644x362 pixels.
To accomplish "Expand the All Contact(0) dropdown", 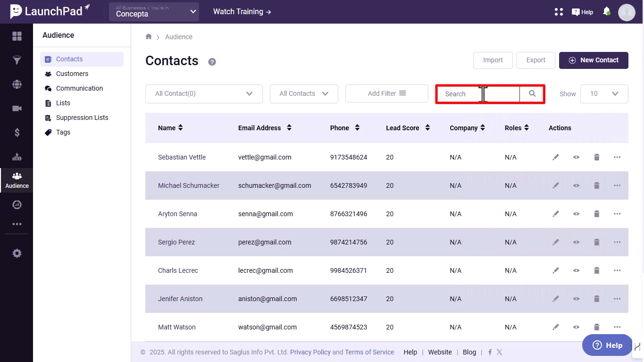I will coord(204,93).
